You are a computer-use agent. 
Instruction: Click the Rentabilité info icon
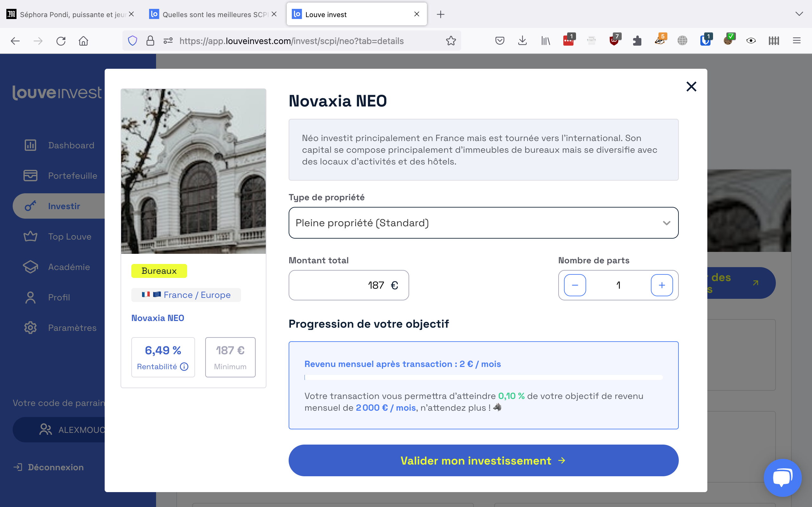coord(184,367)
